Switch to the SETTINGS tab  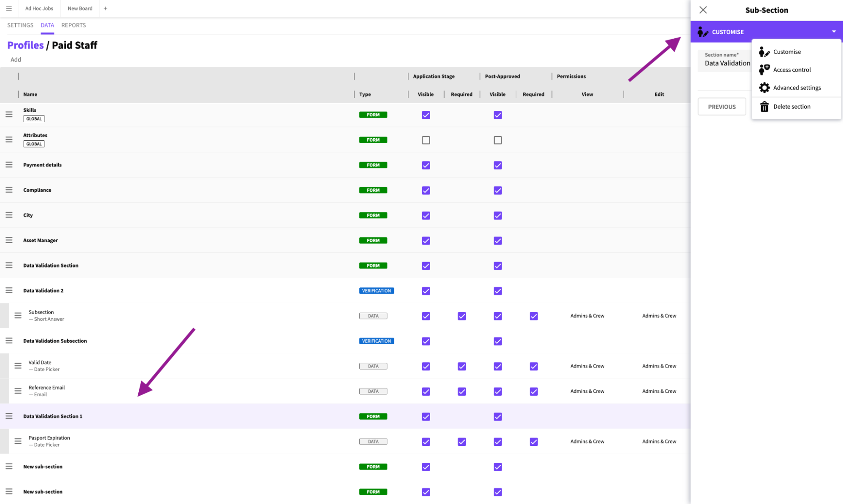point(20,25)
